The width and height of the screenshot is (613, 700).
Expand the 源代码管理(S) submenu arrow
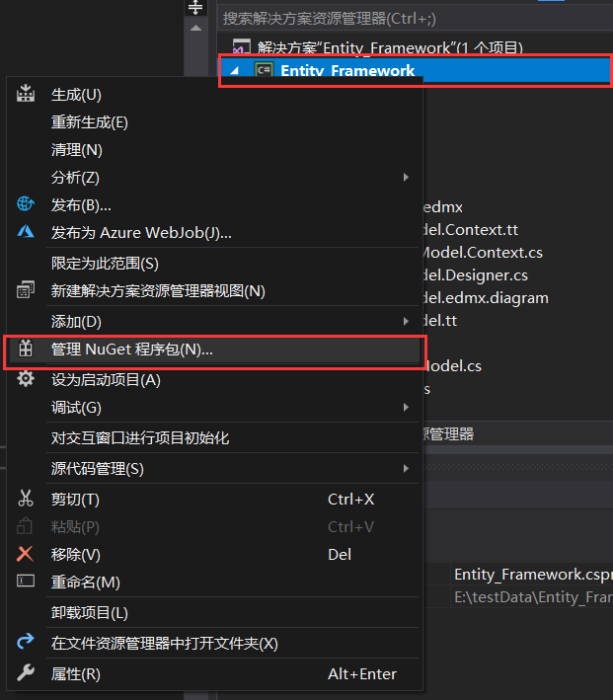406,468
